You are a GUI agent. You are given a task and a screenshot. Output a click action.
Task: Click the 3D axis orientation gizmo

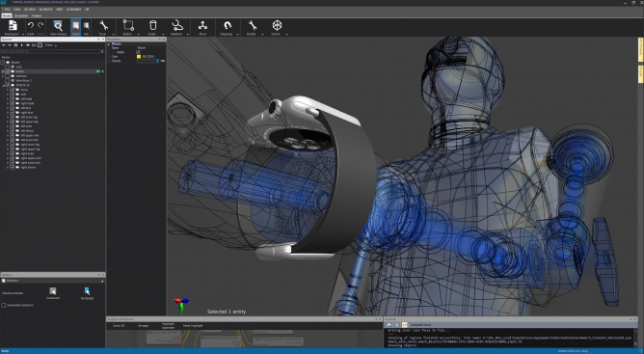pyautogui.click(x=181, y=304)
